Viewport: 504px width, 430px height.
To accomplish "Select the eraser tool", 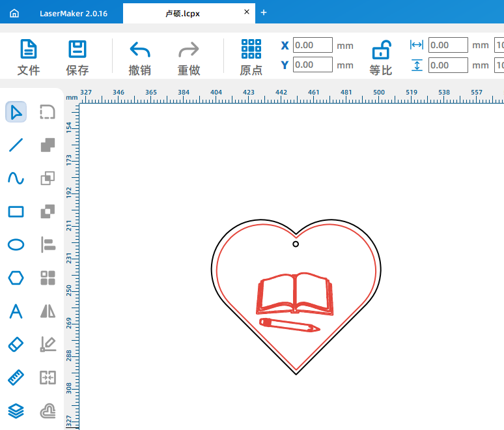I will tap(16, 345).
